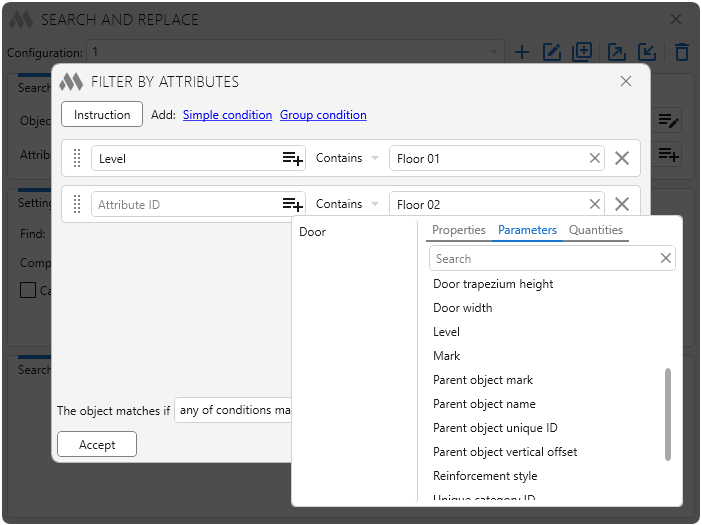Click the add new configuration plus icon

coord(522,52)
